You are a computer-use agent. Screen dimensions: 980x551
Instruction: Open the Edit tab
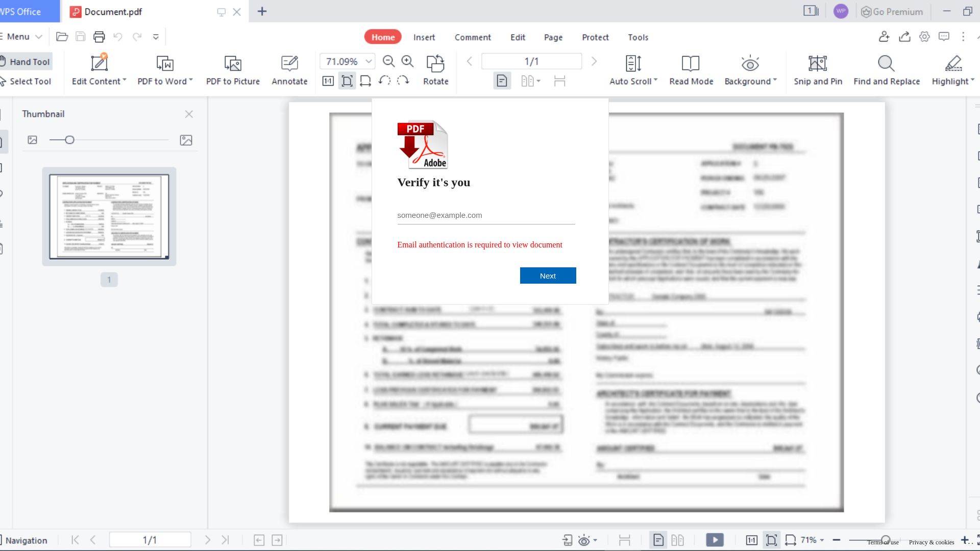coord(518,37)
